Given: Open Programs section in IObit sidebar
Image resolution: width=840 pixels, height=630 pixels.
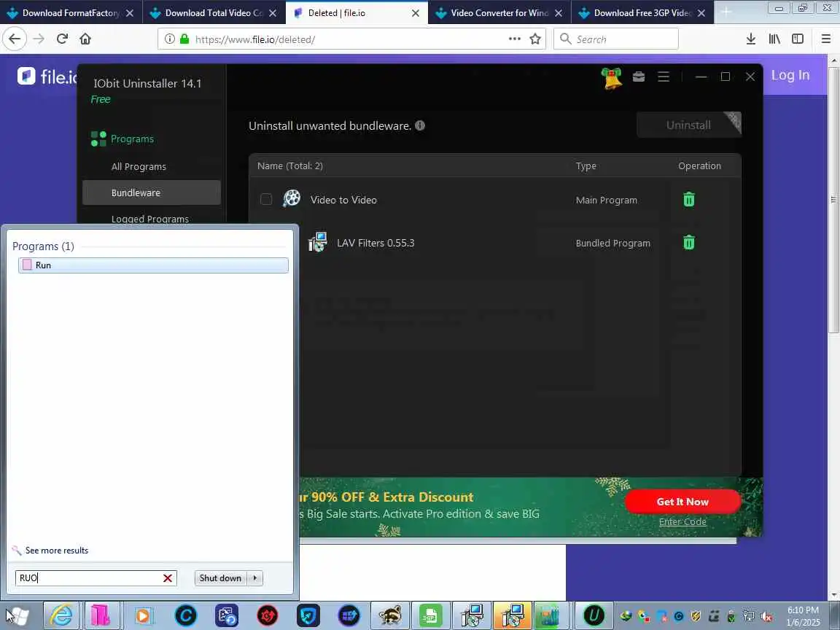Looking at the screenshot, I should point(122,139).
